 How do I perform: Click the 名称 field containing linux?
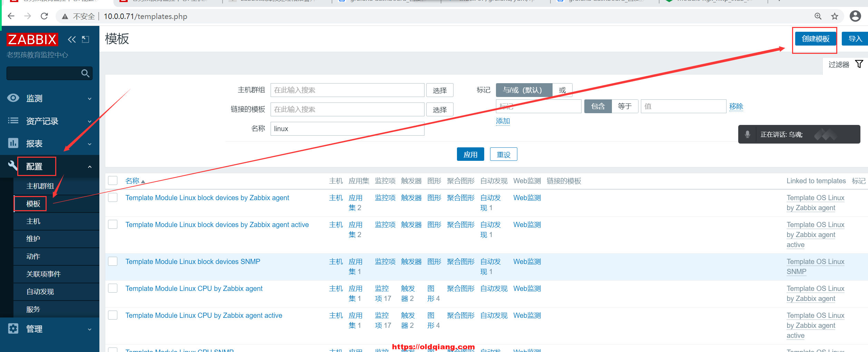point(347,129)
